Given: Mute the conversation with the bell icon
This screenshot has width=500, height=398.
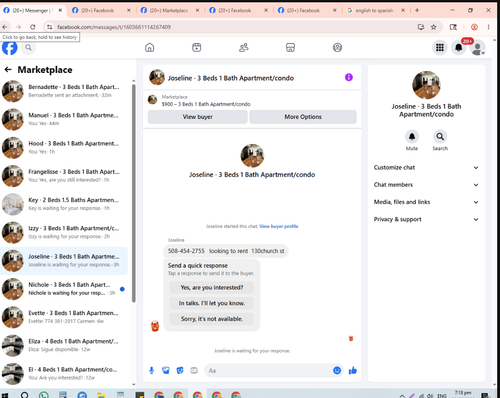Looking at the screenshot, I should [x=412, y=136].
